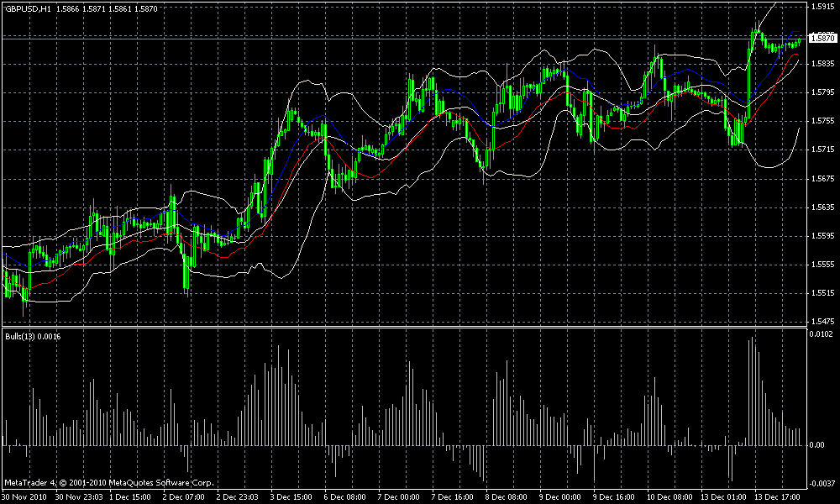Image resolution: width=840 pixels, height=504 pixels.
Task: Click the 0.00 indicator zero level label
Action: coord(818,445)
